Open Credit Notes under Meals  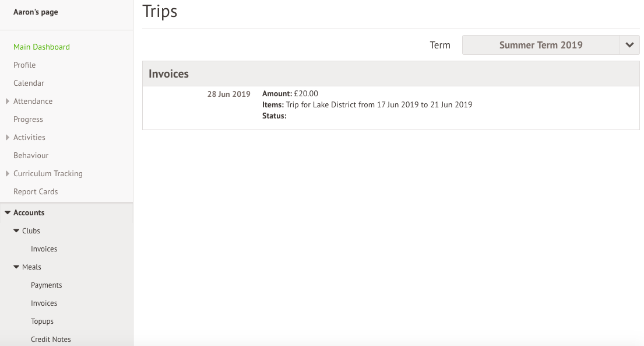tap(51, 339)
